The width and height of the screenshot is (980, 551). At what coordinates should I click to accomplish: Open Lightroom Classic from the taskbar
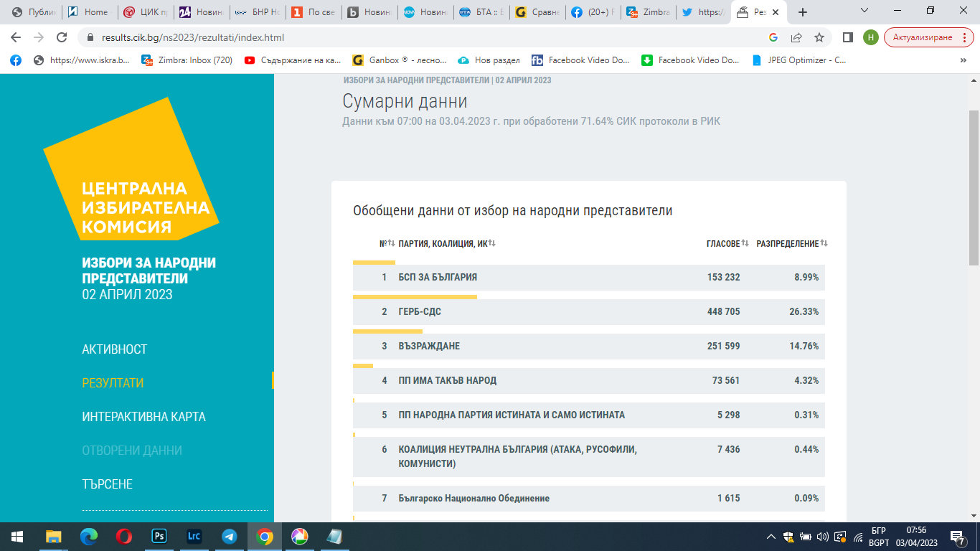click(194, 536)
